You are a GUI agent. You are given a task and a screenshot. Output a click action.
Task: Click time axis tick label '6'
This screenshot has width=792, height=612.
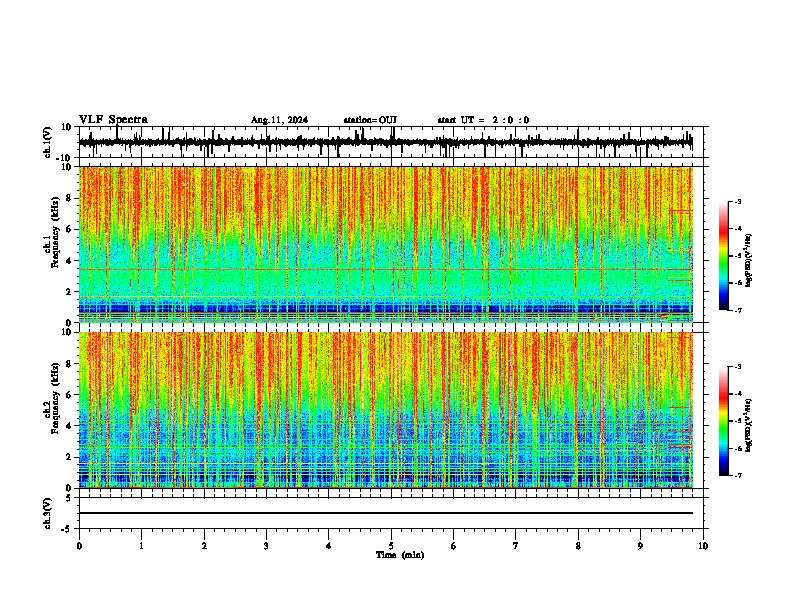pos(454,546)
